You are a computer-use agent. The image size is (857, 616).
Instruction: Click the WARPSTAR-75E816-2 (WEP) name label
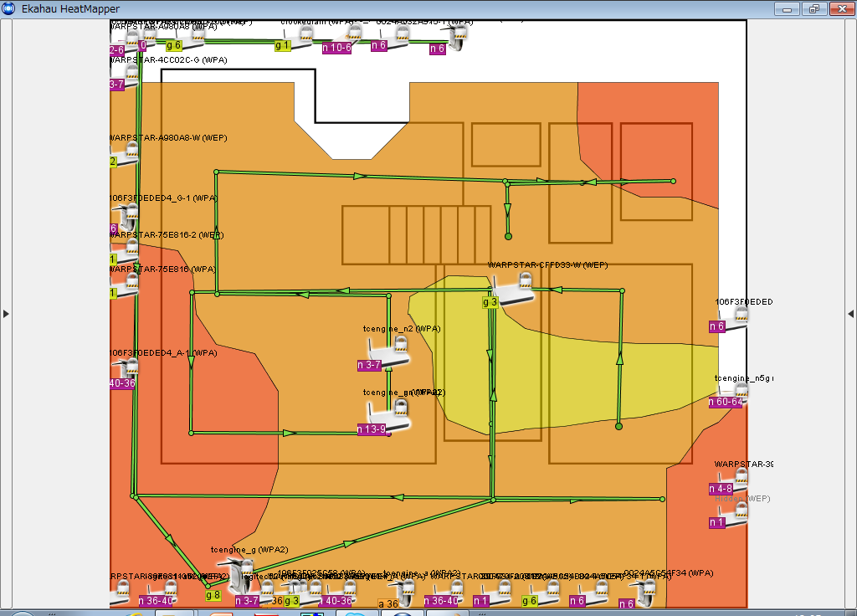click(167, 235)
